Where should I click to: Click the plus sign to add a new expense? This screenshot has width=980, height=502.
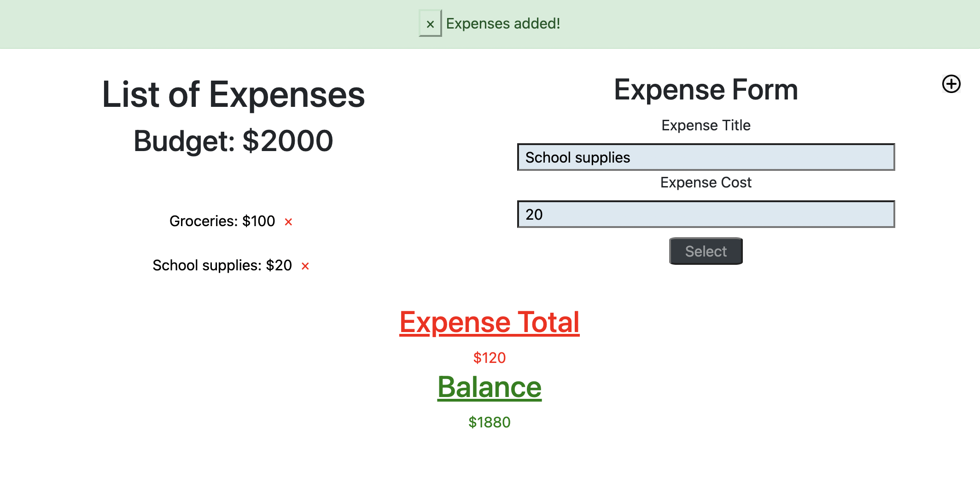click(951, 84)
